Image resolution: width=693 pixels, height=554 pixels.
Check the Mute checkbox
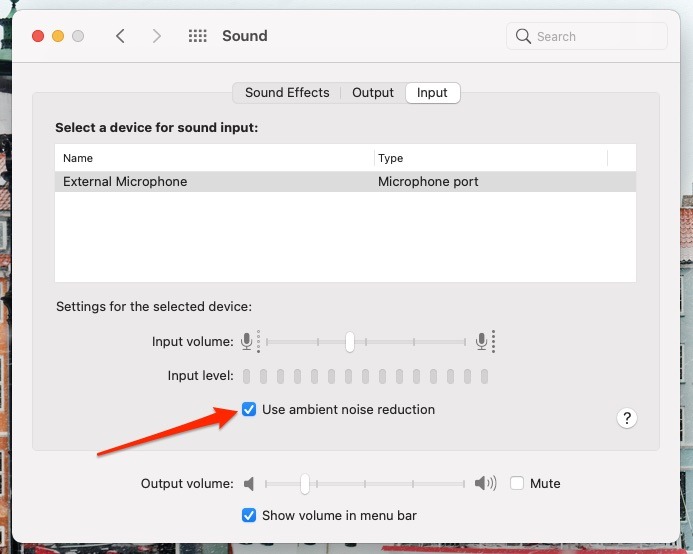click(517, 483)
